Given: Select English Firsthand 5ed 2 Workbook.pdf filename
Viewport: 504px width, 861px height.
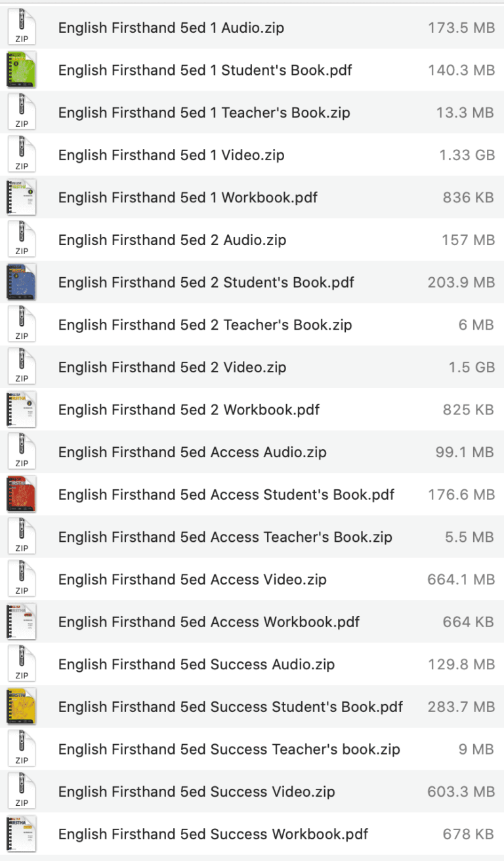Looking at the screenshot, I should (189, 410).
